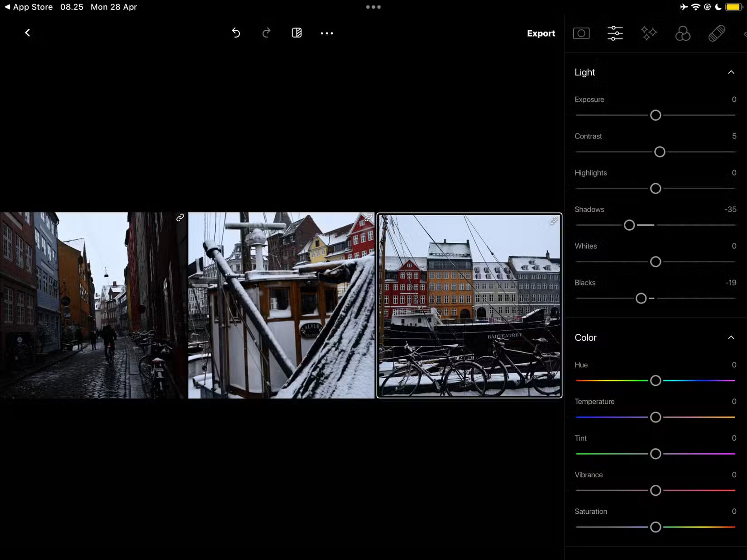The height and width of the screenshot is (560, 747).
Task: Open the Presets panel
Action: [649, 33]
